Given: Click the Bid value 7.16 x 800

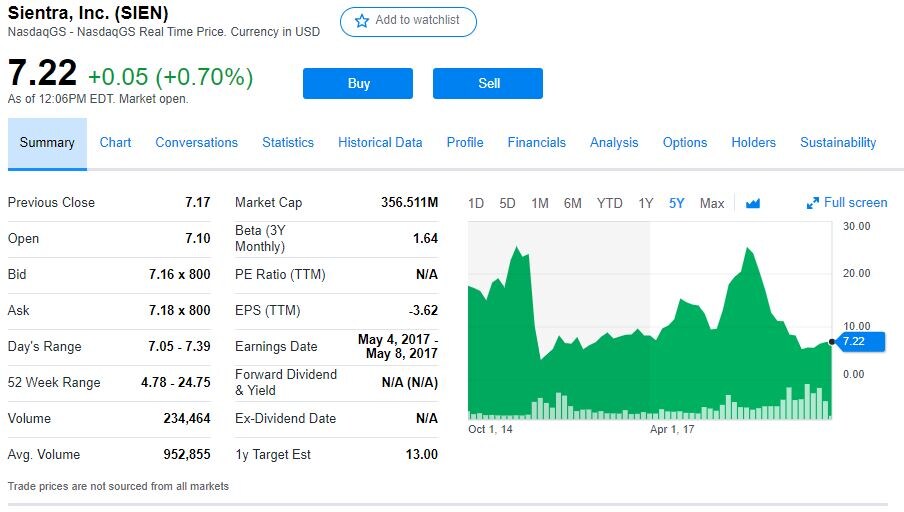Looking at the screenshot, I should [x=179, y=274].
